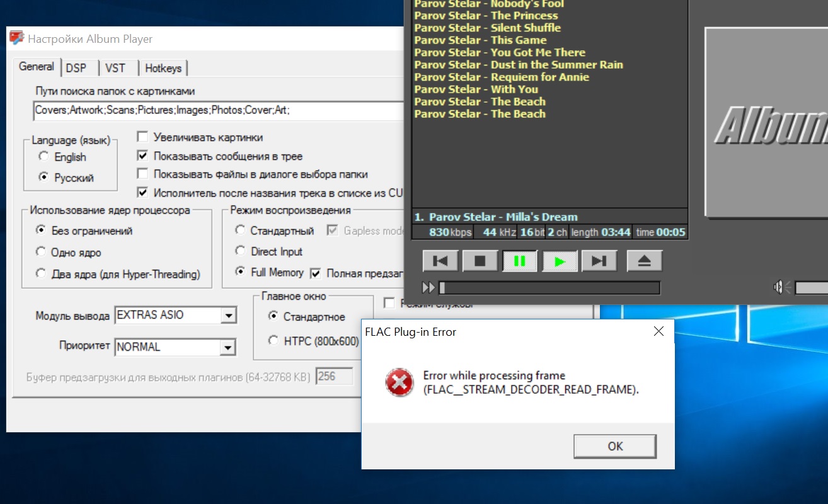Stop playback with the square button
828x504 pixels.
pos(480,260)
